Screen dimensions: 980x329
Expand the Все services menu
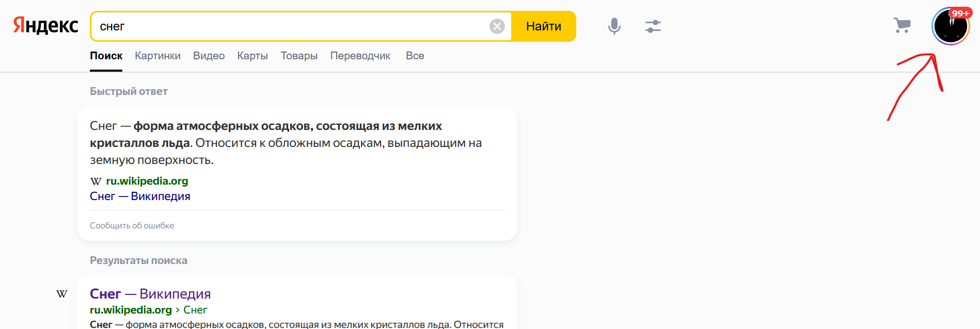click(415, 56)
